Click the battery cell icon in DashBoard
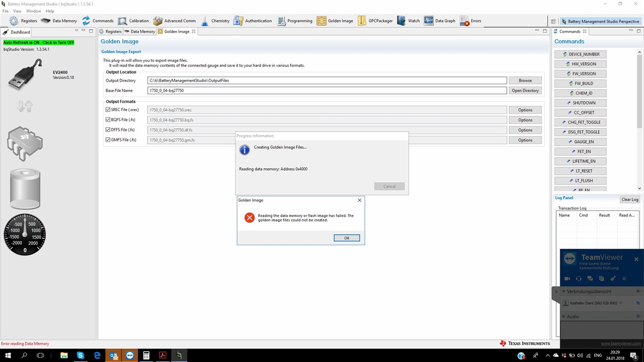The width and height of the screenshot is (644, 362). pos(25,189)
